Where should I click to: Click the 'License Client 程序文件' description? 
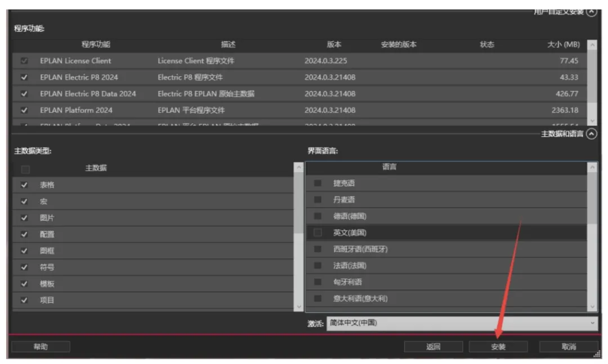[x=196, y=61]
